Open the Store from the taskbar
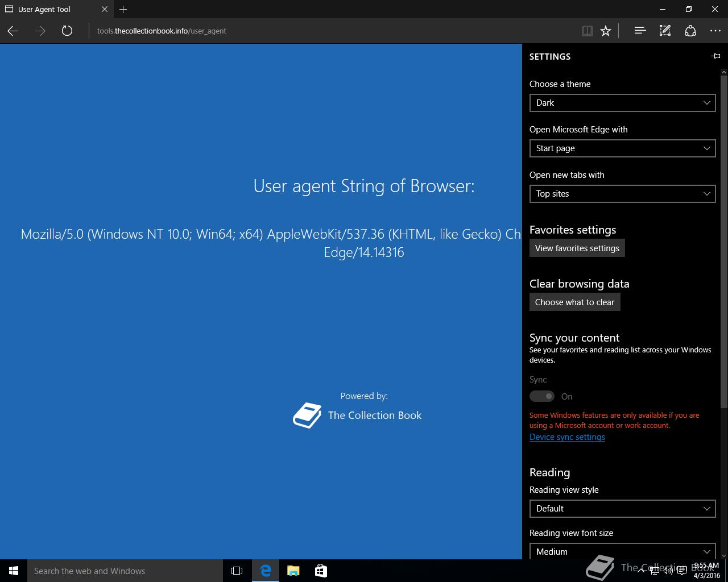Screen dimensions: 728x582 321,571
